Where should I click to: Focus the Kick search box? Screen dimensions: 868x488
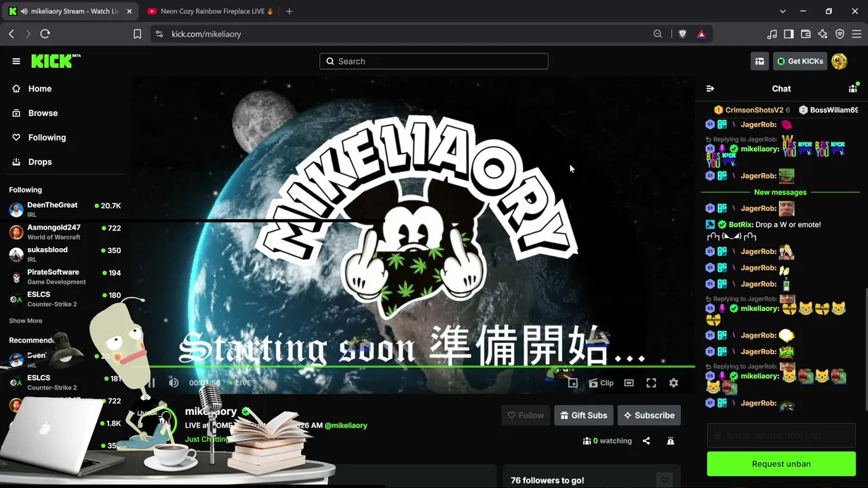(434, 61)
